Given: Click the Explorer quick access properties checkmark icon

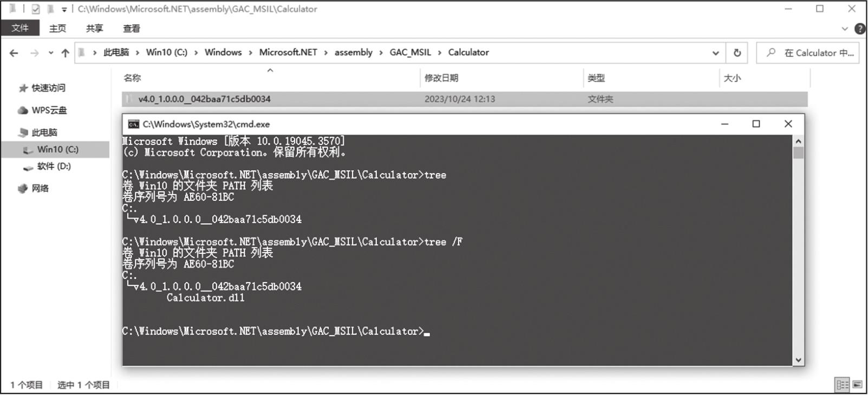Looking at the screenshot, I should tap(36, 9).
